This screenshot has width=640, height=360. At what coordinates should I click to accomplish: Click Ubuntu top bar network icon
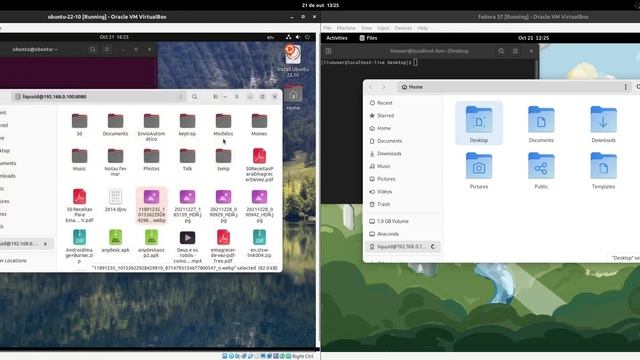coord(289,37)
